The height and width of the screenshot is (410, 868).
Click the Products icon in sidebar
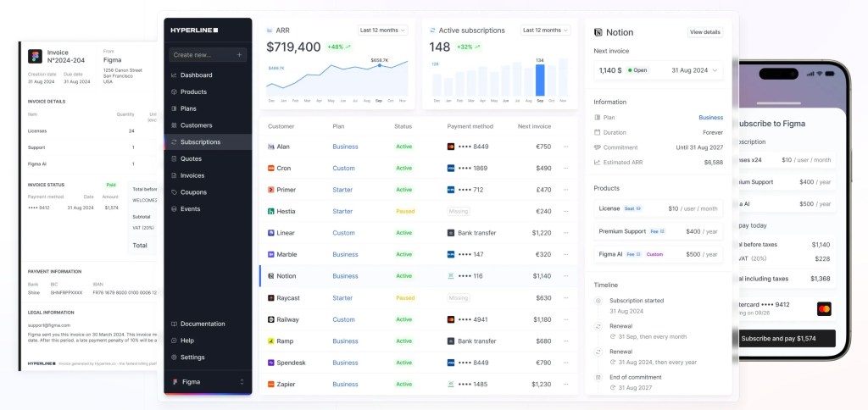point(174,91)
